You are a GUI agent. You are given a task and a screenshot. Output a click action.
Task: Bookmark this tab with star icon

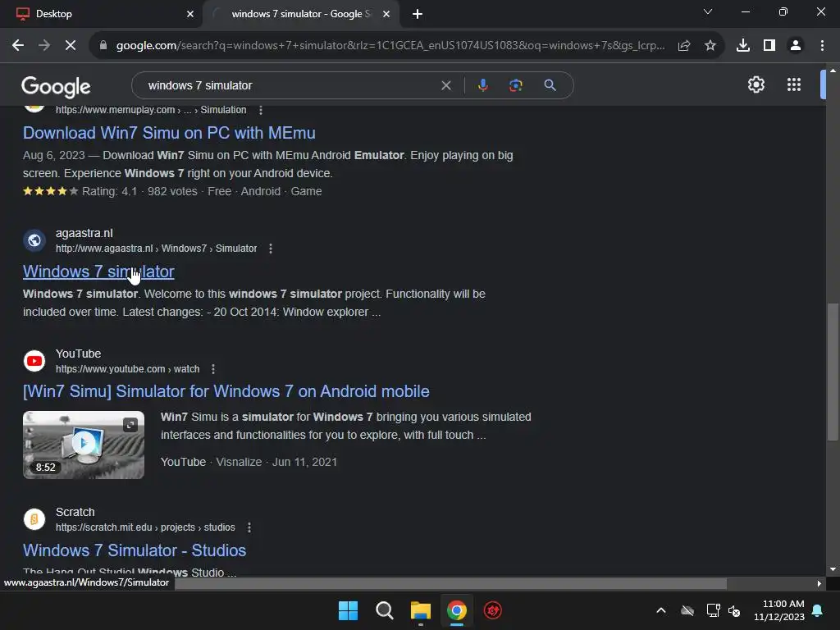pos(710,46)
